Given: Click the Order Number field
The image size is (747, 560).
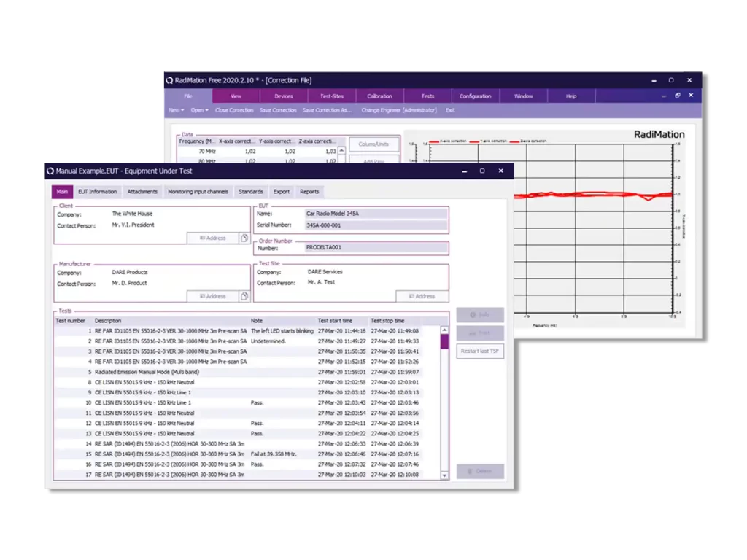Looking at the screenshot, I should pos(376,248).
